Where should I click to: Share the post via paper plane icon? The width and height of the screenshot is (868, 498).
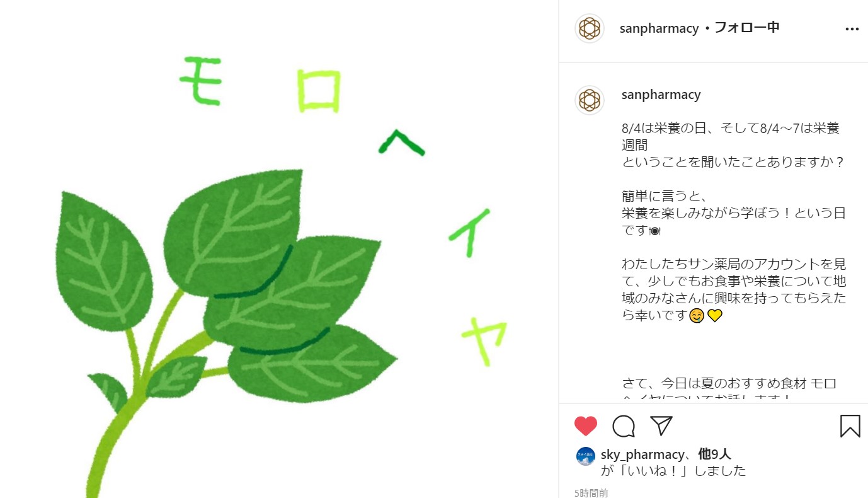661,426
